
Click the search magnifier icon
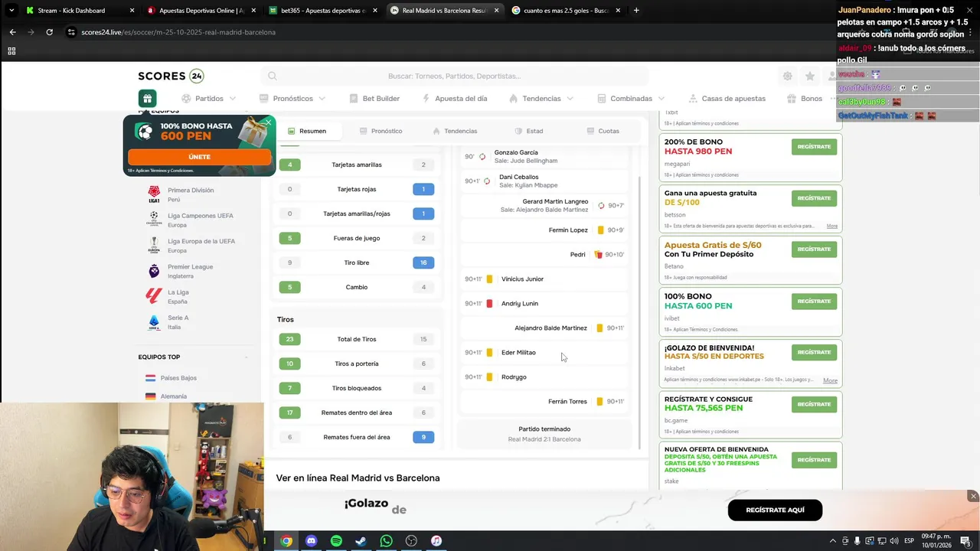click(x=272, y=76)
